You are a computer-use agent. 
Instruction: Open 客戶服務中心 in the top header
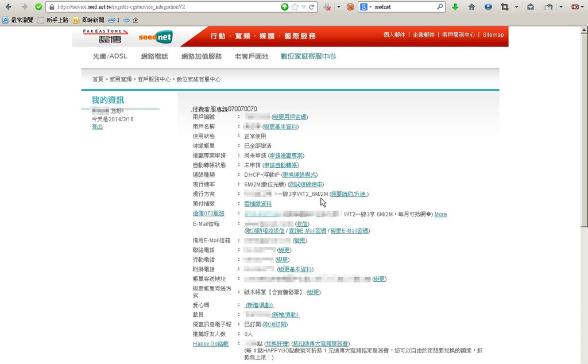coord(458,35)
